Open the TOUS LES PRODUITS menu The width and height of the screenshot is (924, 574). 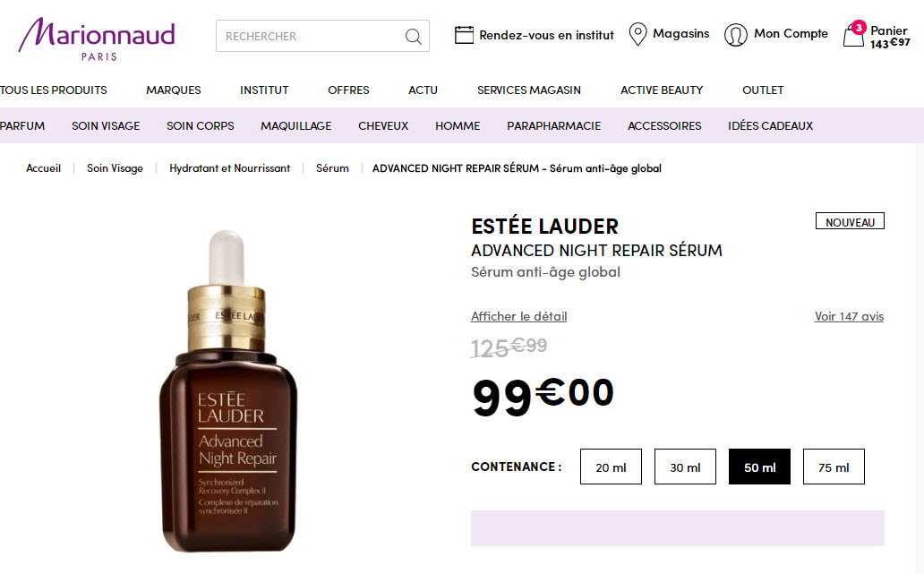point(54,90)
